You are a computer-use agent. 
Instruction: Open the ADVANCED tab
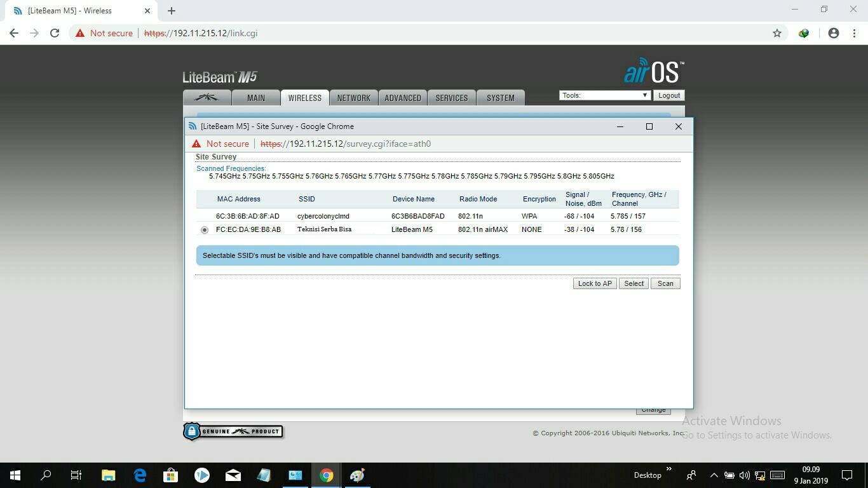(402, 97)
